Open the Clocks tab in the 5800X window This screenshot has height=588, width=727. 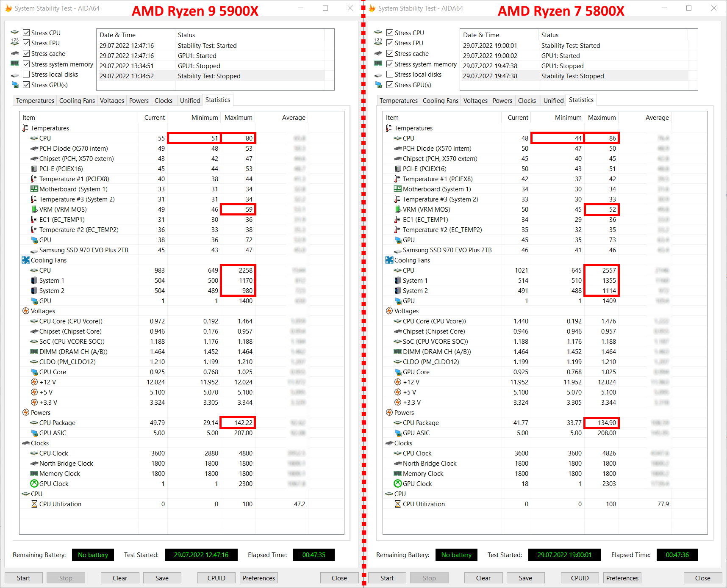pos(527,100)
